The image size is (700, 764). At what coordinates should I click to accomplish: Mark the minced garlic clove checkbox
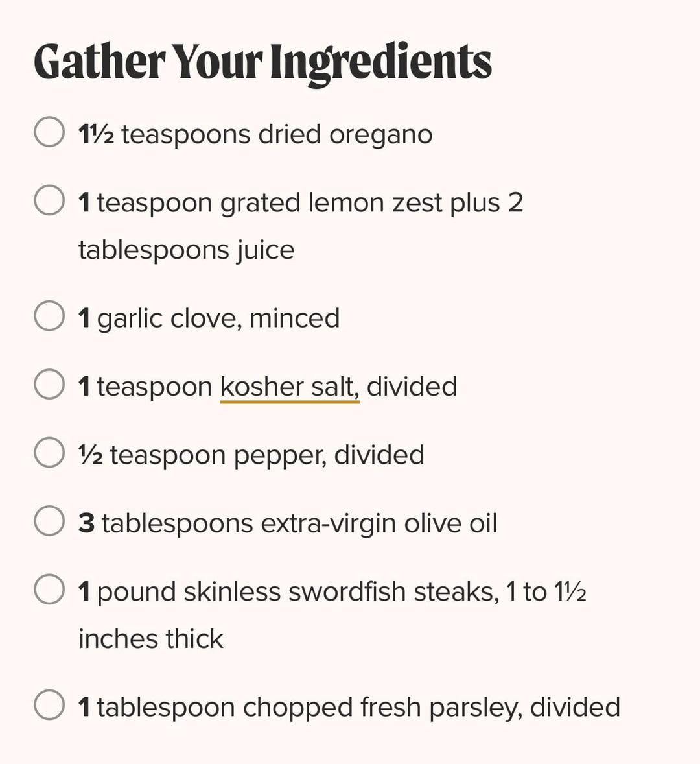49,316
